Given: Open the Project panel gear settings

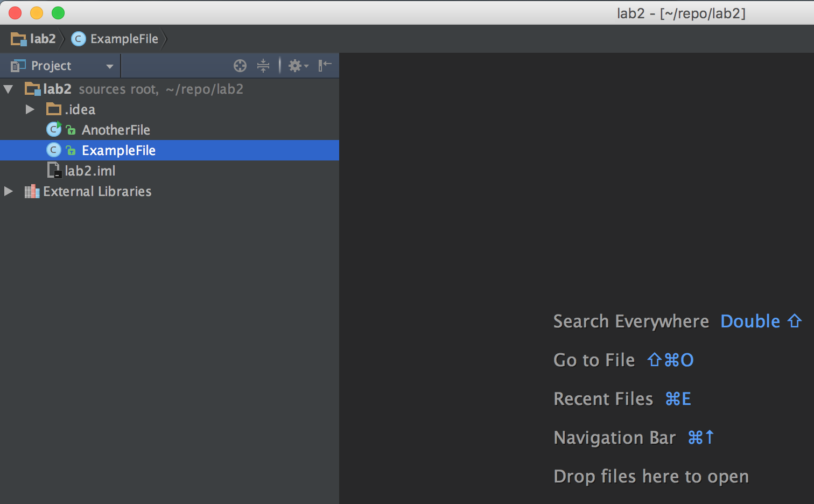Looking at the screenshot, I should point(297,66).
